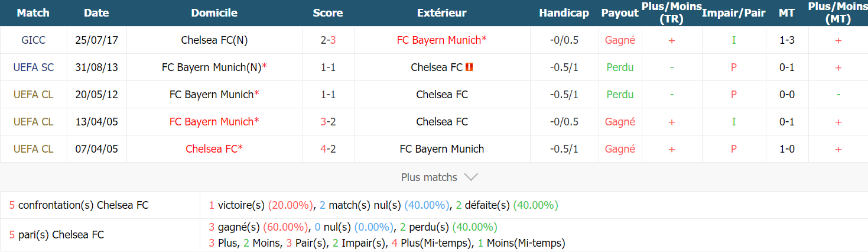868x252 pixels.
Task: Click the Handicap column header
Action: coord(564,13)
